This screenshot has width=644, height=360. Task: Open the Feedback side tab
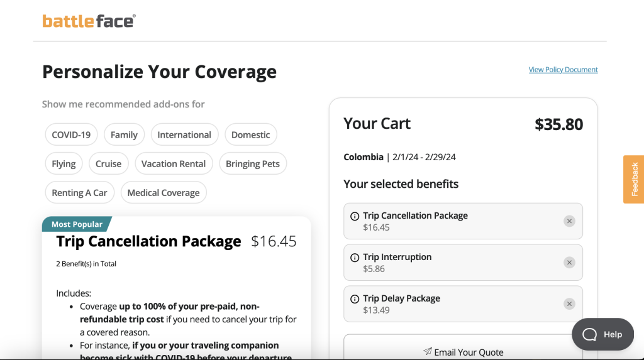click(634, 180)
